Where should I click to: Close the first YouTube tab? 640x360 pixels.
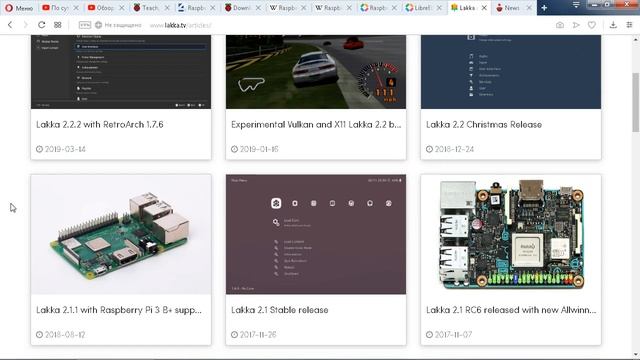click(76, 8)
